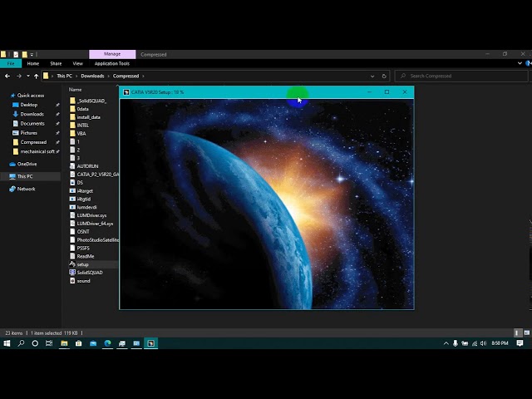Select the i4target file
This screenshot has height=399, width=532.
pyautogui.click(x=85, y=191)
